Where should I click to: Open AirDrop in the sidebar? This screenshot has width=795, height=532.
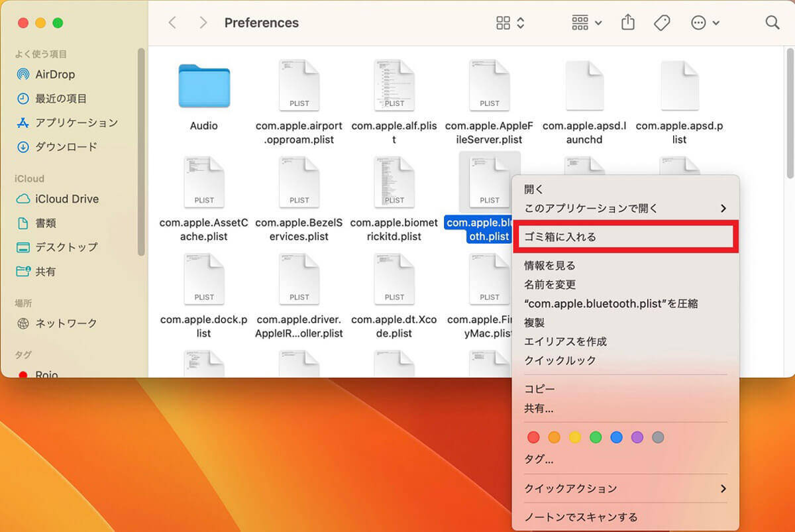tap(54, 74)
